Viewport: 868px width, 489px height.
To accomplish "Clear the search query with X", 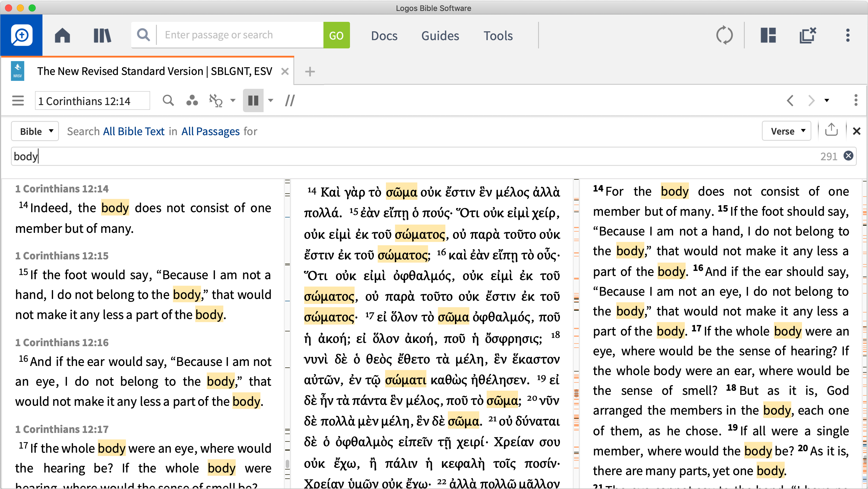I will (x=849, y=156).
